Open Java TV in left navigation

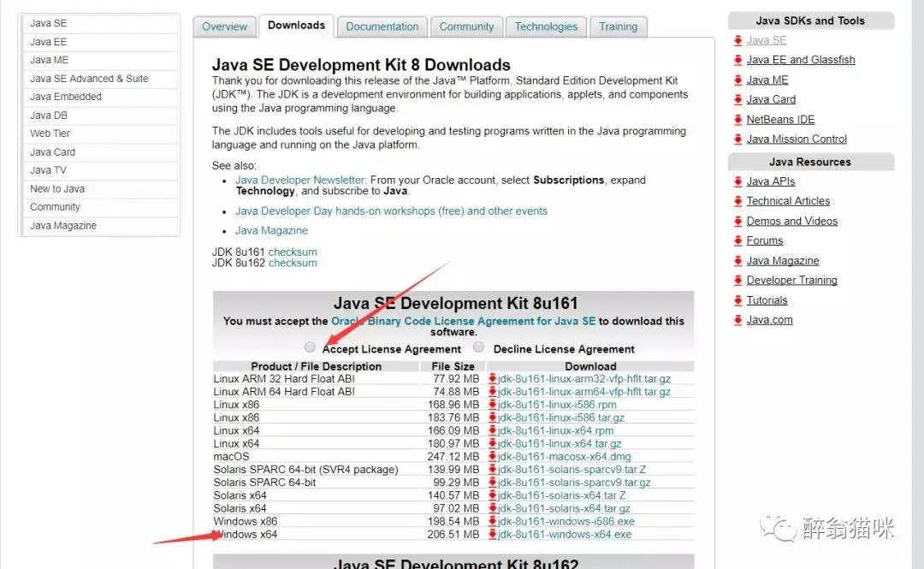100,170
